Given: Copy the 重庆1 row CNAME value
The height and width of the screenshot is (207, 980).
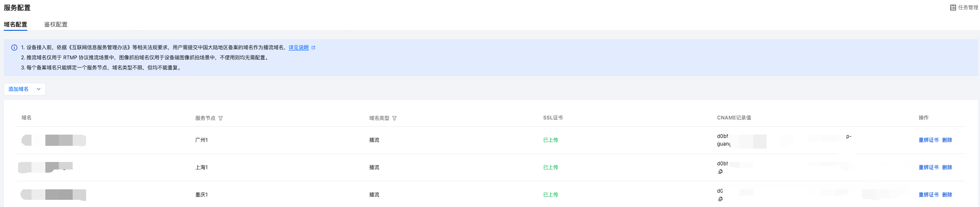Looking at the screenshot, I should pyautogui.click(x=720, y=199).
